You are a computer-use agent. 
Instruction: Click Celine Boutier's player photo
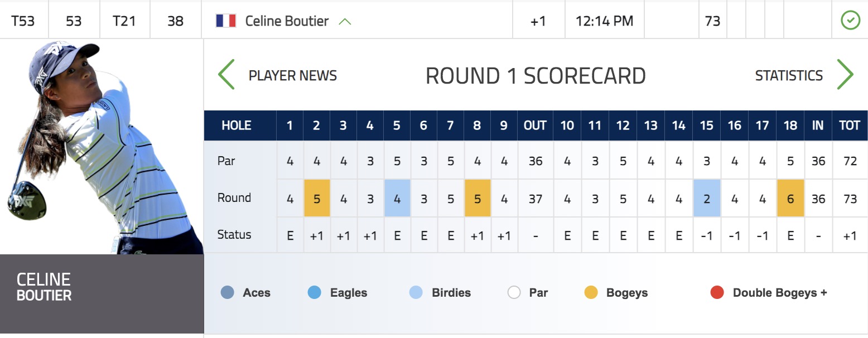click(102, 147)
